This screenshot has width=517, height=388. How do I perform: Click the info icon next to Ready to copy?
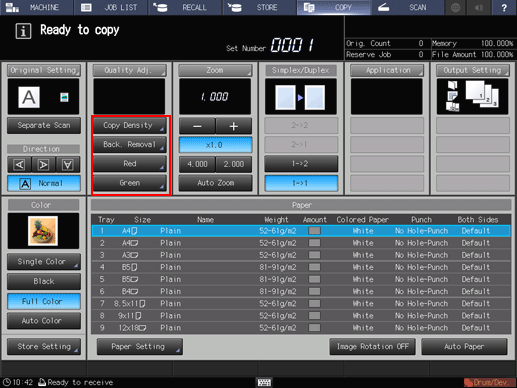[x=23, y=31]
